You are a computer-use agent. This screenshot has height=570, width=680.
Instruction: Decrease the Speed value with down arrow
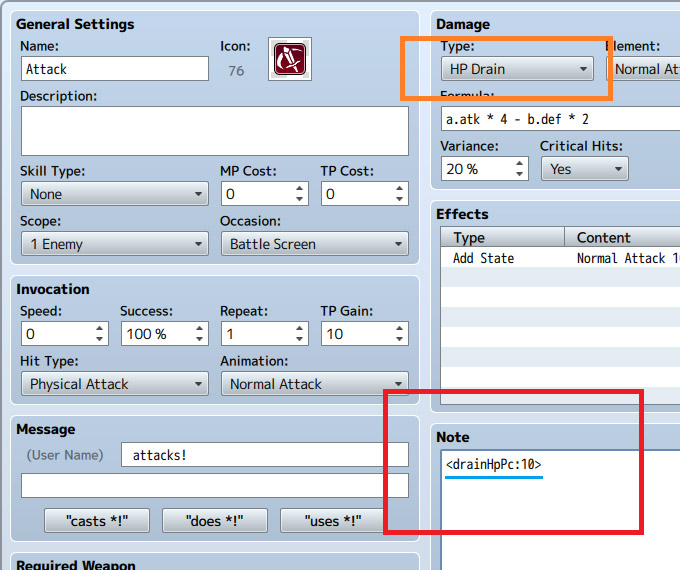coord(99,339)
